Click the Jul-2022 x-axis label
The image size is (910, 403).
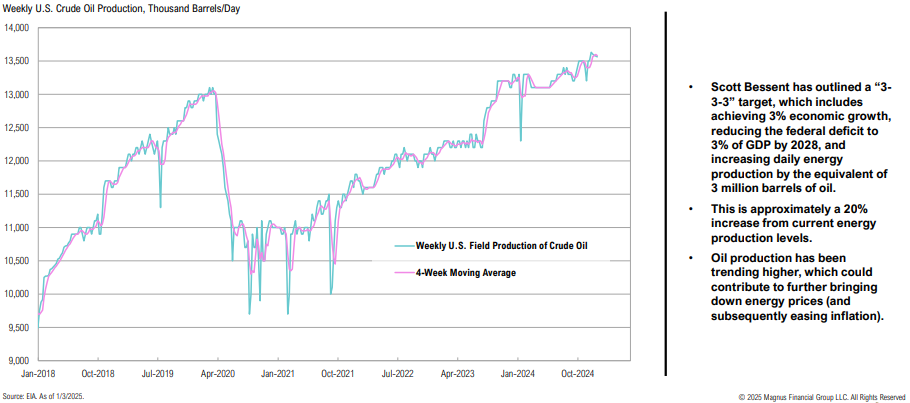click(398, 372)
